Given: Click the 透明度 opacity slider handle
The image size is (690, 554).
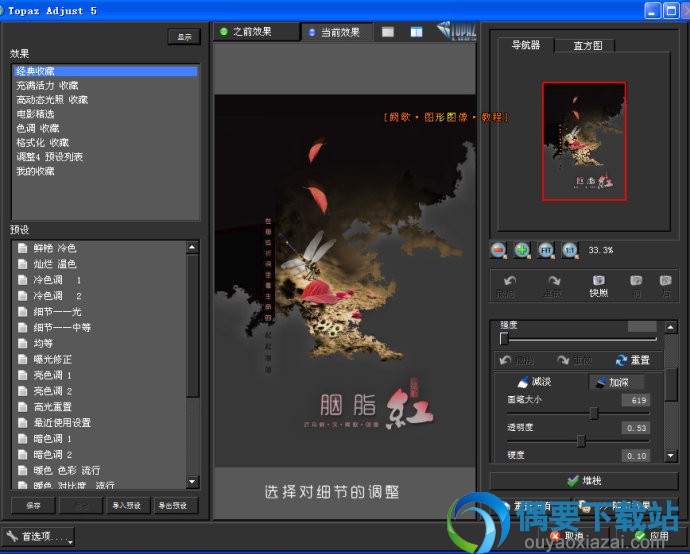Looking at the screenshot, I should click(x=581, y=440).
